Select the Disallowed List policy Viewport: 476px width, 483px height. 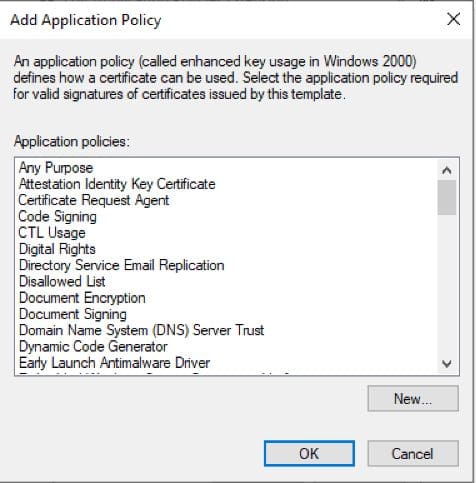click(62, 282)
